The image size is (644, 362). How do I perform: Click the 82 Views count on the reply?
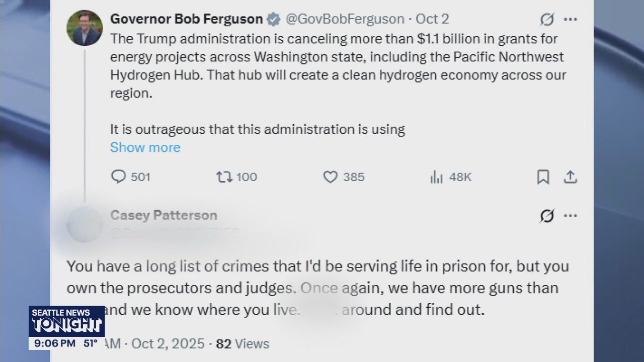point(243,344)
